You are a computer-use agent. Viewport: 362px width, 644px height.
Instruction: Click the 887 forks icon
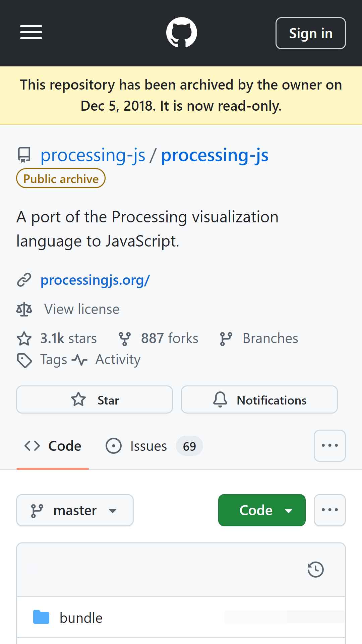[x=125, y=338]
